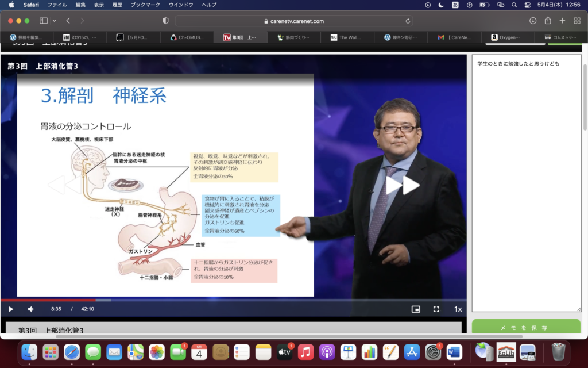The width and height of the screenshot is (588, 368).
Task: Open the 1x playback speed selector
Action: click(x=458, y=309)
